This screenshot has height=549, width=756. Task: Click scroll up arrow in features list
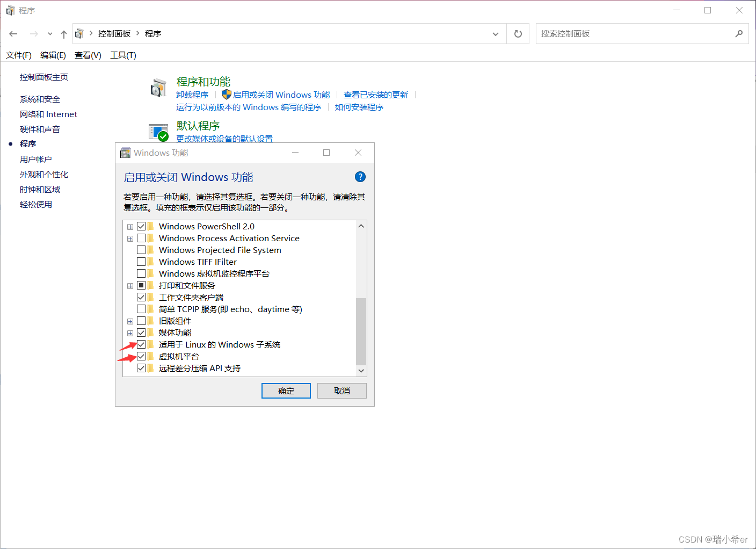pyautogui.click(x=361, y=226)
